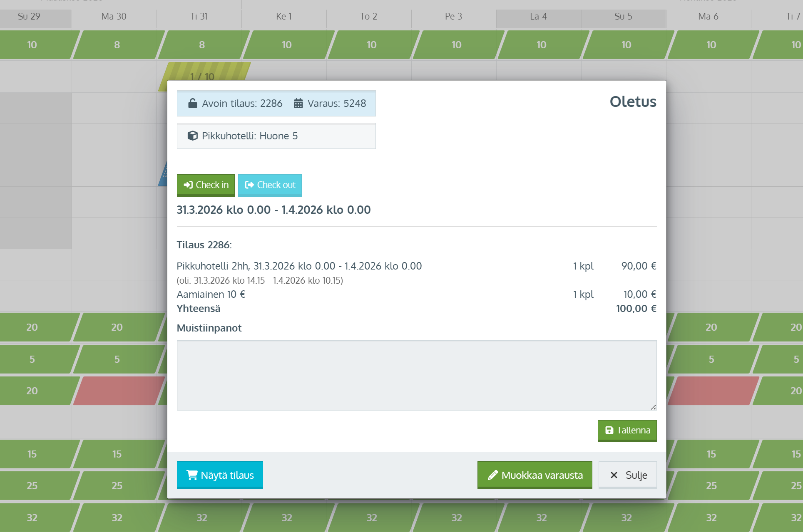Click the sign-in arrow icon on Check in

click(x=188, y=185)
